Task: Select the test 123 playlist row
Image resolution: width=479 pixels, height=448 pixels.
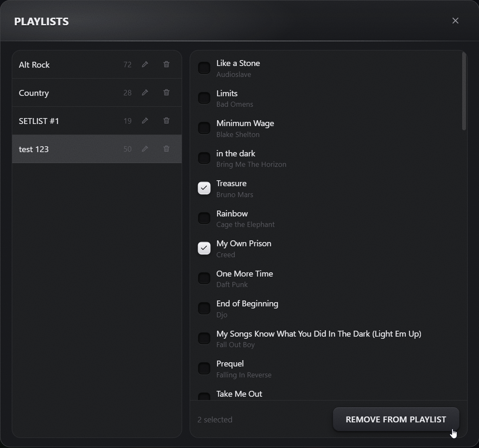Action: [x=97, y=149]
